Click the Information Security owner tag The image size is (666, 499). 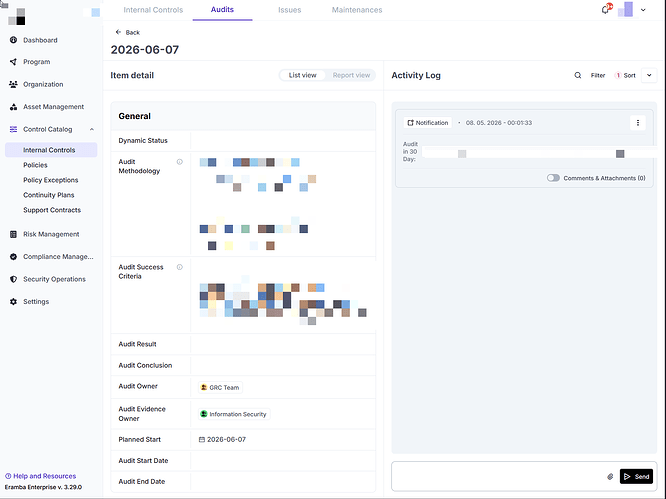[x=234, y=414]
